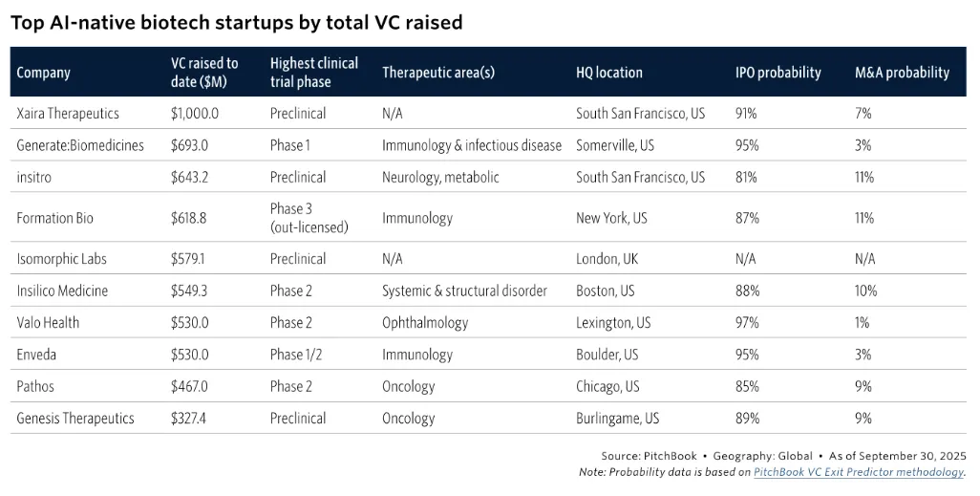The image size is (980, 496).
Task: Select Isomorphic Labs in the table
Action: pyautogui.click(x=62, y=259)
